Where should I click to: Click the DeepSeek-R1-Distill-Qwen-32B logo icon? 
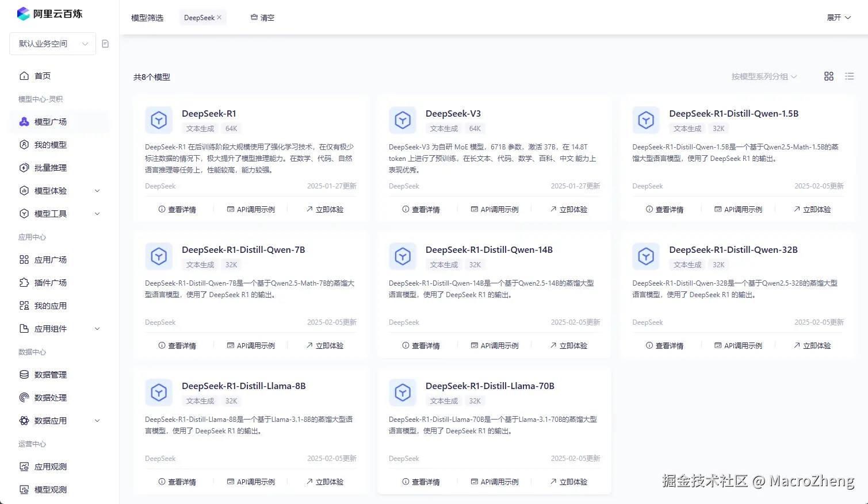[646, 256]
